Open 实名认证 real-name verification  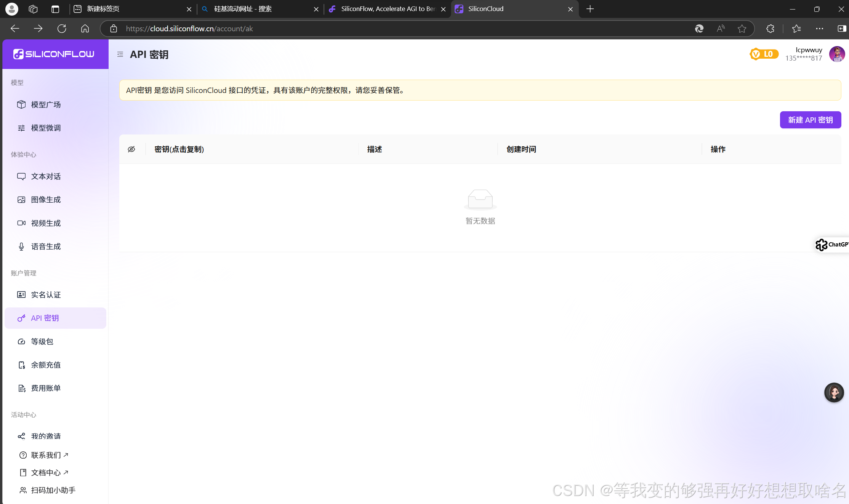click(x=45, y=294)
